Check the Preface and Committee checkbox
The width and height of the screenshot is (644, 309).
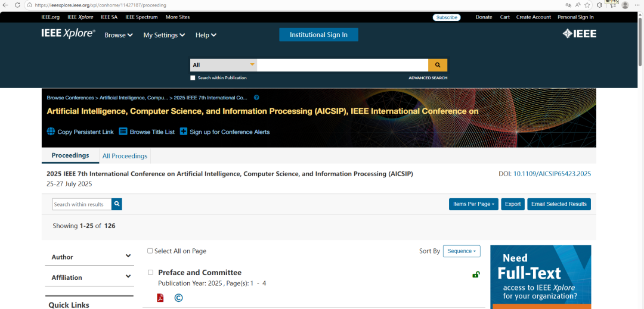pos(150,273)
